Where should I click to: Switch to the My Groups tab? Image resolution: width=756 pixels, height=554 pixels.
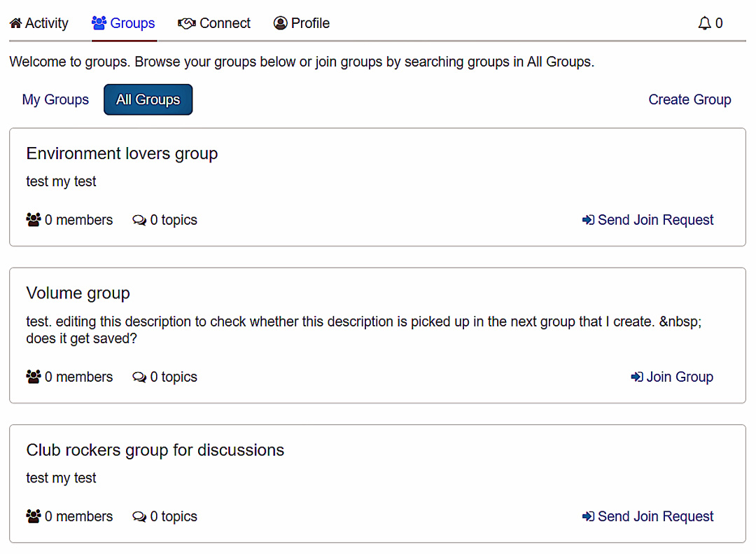click(x=55, y=99)
